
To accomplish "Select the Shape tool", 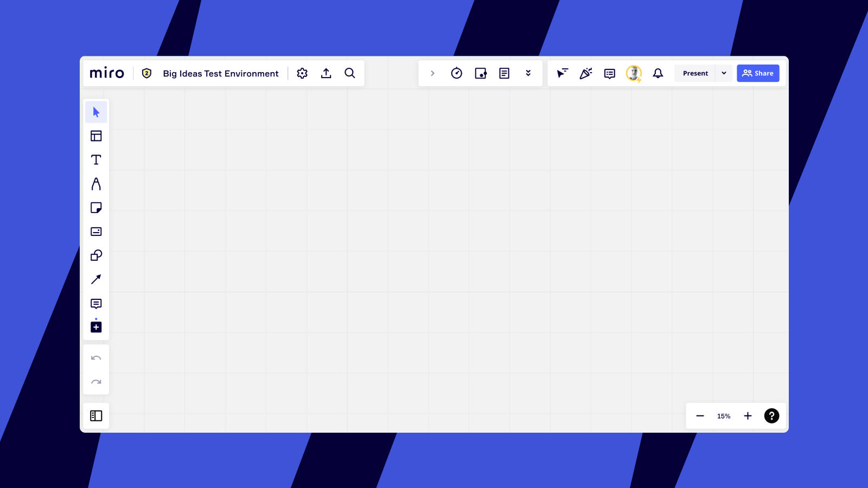I will point(96,255).
